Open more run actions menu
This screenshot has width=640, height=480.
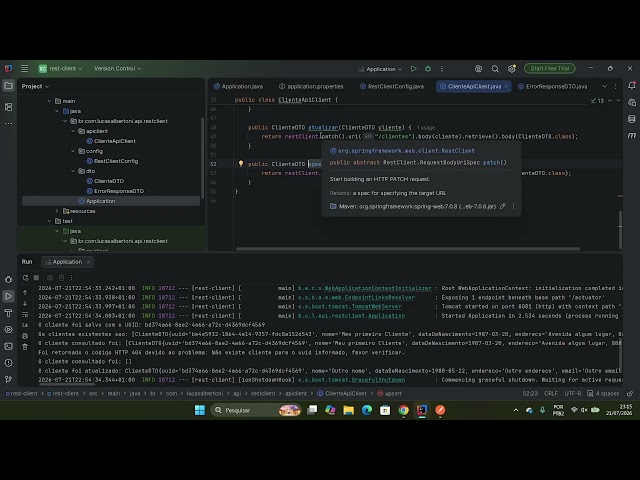[442, 69]
